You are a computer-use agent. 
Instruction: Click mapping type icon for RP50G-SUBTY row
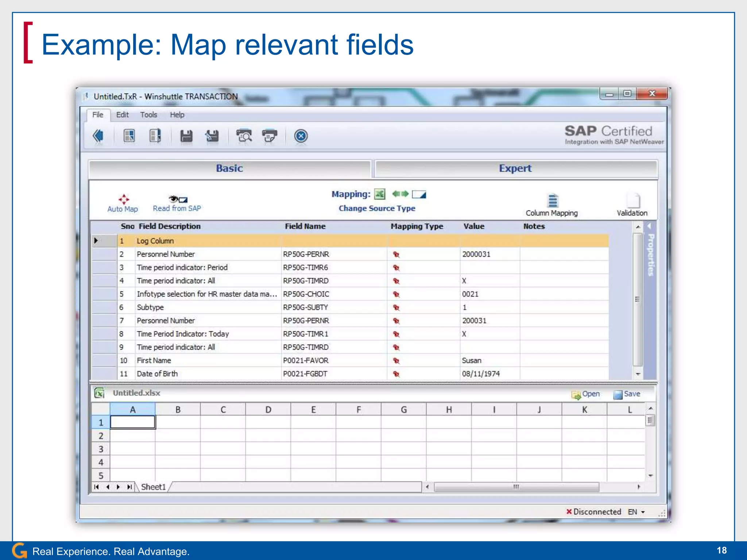pyautogui.click(x=396, y=307)
